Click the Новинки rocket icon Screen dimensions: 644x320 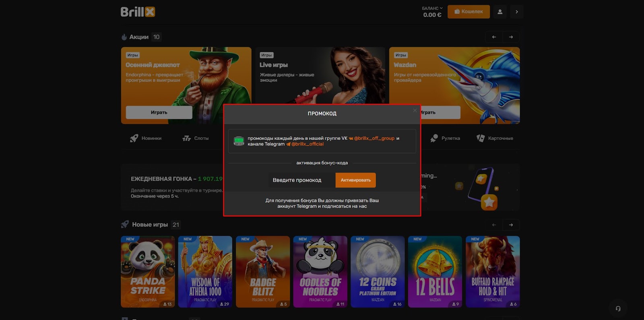pos(134,138)
